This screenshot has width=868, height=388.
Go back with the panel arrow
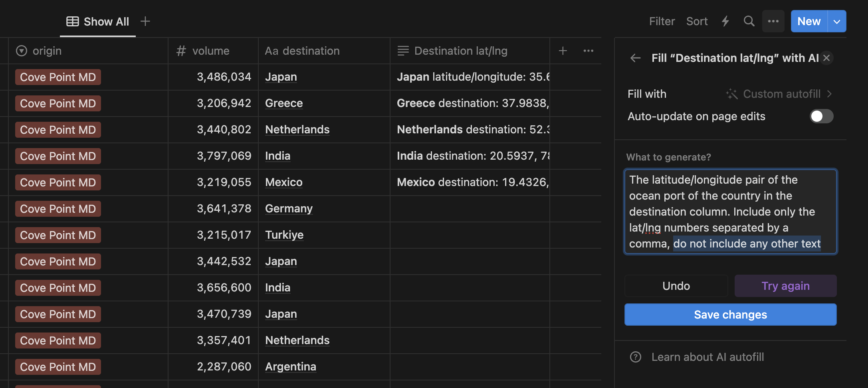[x=635, y=58]
